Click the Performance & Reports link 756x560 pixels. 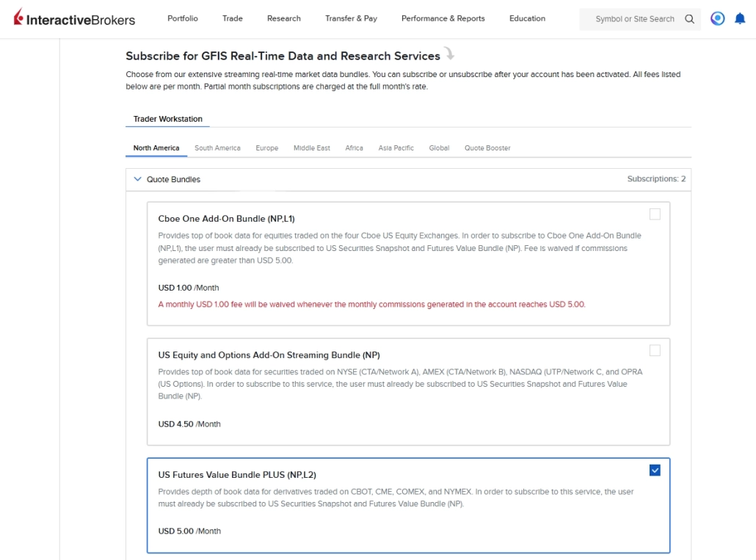coord(443,19)
